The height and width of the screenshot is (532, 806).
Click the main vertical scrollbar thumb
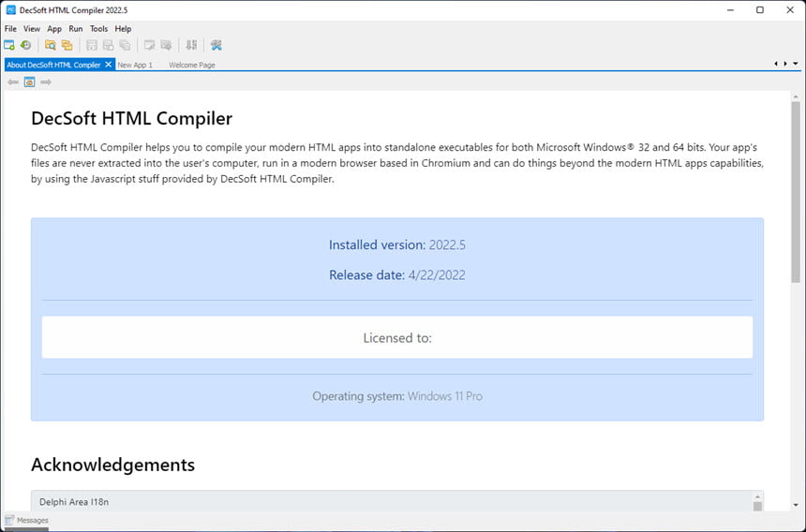coord(796,192)
